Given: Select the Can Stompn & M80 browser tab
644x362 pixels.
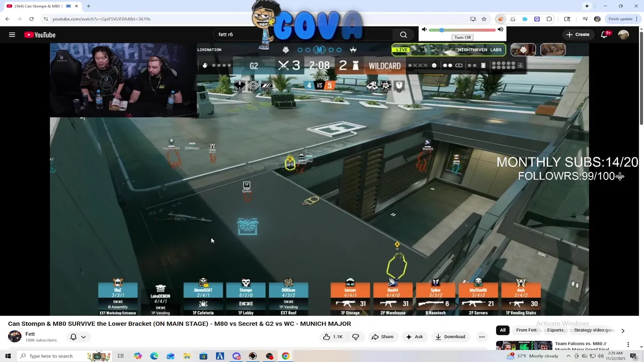Looking at the screenshot, I should click(42, 6).
